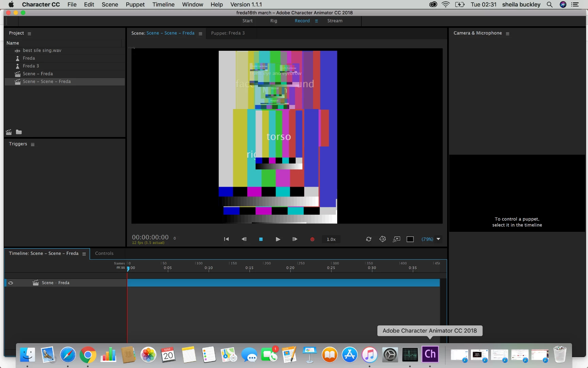Screen dimensions: 588x368
Task: Toggle the scene background square icon
Action: pos(410,239)
